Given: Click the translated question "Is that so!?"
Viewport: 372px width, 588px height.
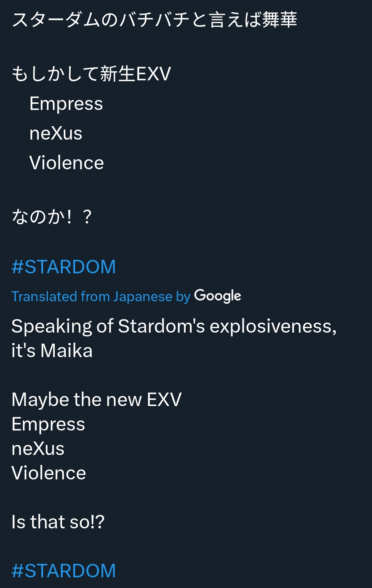Looking at the screenshot, I should [58, 522].
